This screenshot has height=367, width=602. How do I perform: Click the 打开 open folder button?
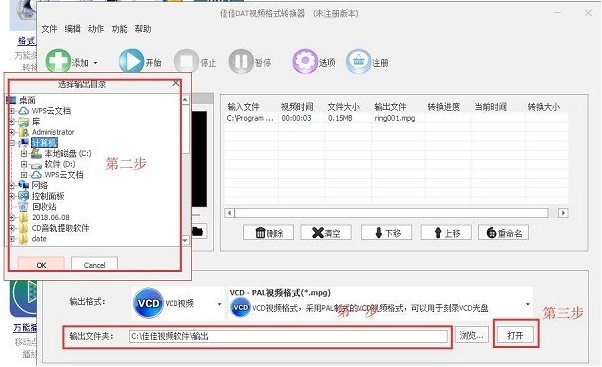515,336
